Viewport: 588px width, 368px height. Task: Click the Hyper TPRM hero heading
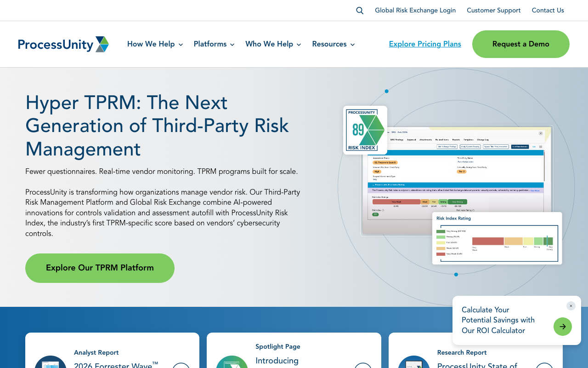157,126
